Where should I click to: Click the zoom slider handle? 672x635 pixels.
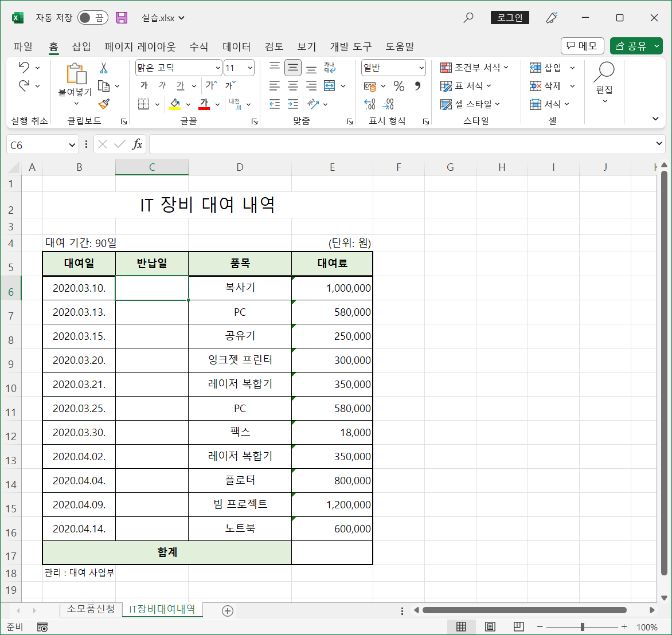pyautogui.click(x=583, y=628)
